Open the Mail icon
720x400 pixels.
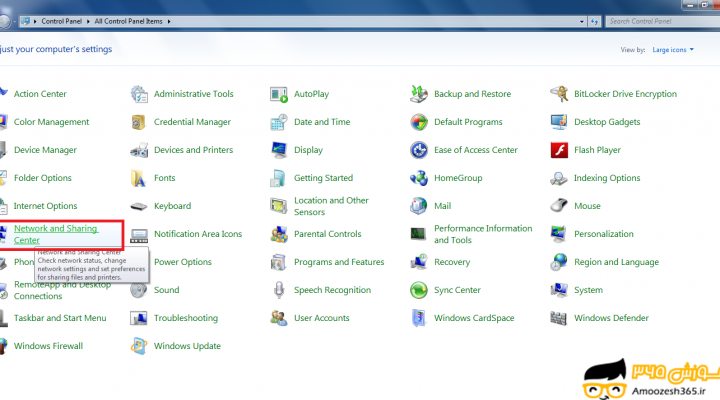[419, 206]
